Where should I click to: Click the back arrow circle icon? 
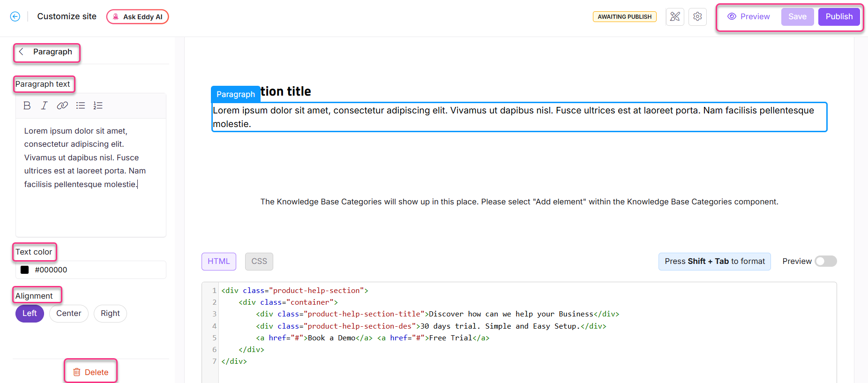tap(15, 16)
